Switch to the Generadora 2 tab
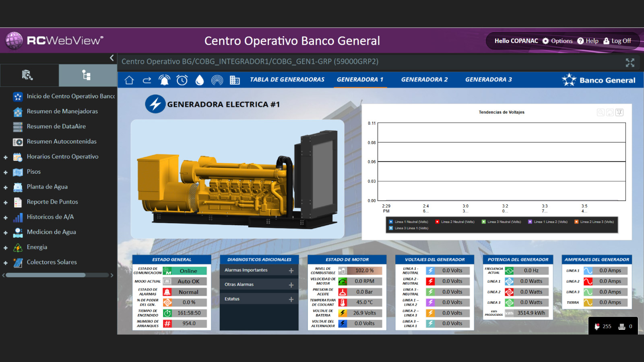This screenshot has height=362, width=644. pyautogui.click(x=424, y=80)
